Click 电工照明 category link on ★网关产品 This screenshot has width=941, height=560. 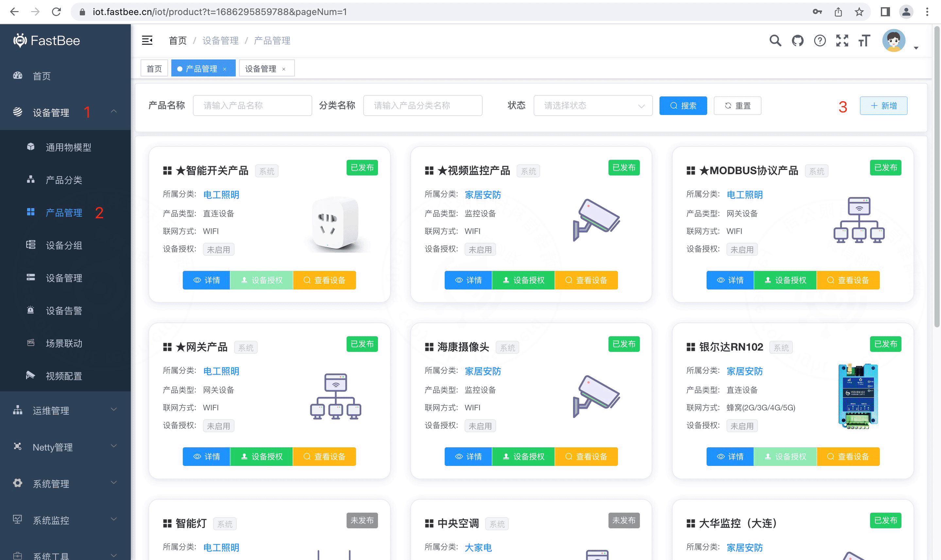click(x=221, y=371)
